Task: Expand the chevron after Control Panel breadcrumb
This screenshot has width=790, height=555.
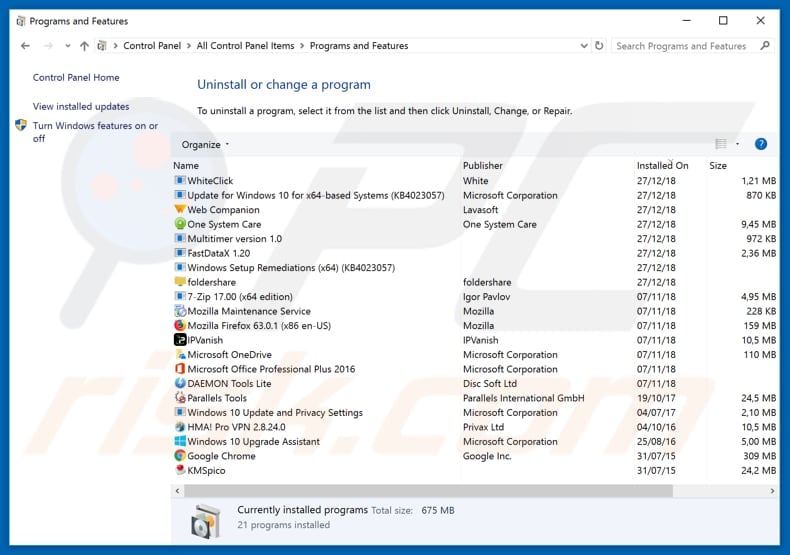Action: click(x=188, y=46)
